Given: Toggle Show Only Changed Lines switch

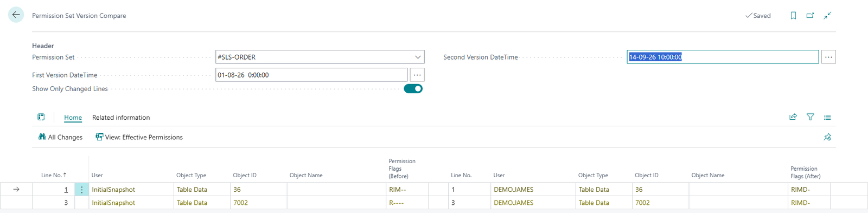Looking at the screenshot, I should (x=413, y=89).
